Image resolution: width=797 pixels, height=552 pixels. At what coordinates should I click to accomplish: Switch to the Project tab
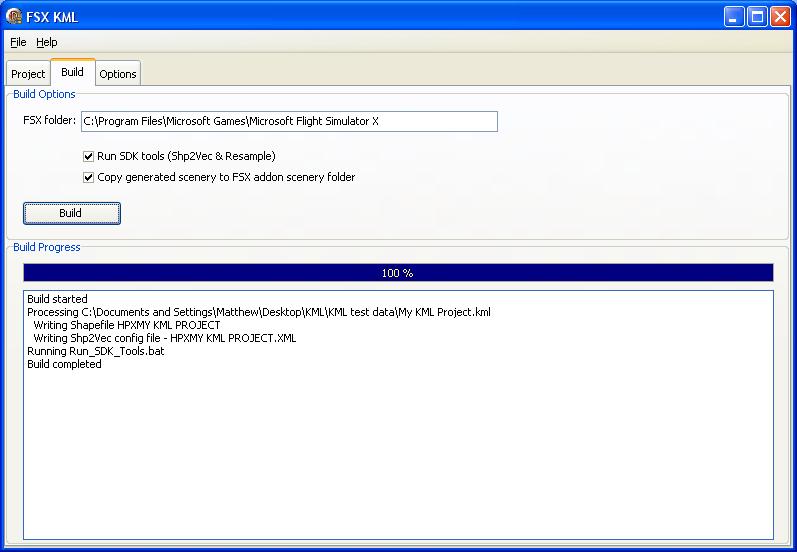tap(28, 74)
